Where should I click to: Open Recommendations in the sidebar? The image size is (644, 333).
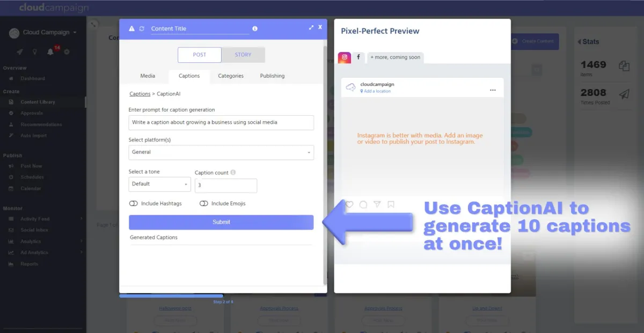[x=41, y=124]
